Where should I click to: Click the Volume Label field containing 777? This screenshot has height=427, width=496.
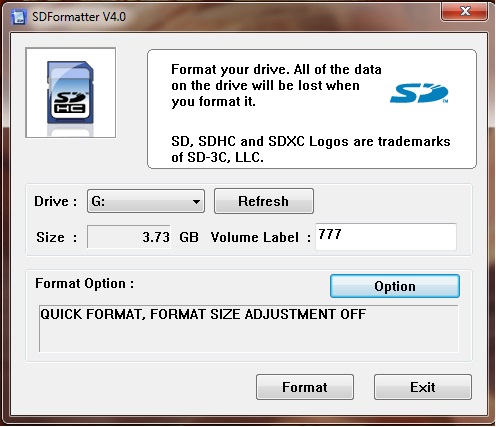[386, 237]
